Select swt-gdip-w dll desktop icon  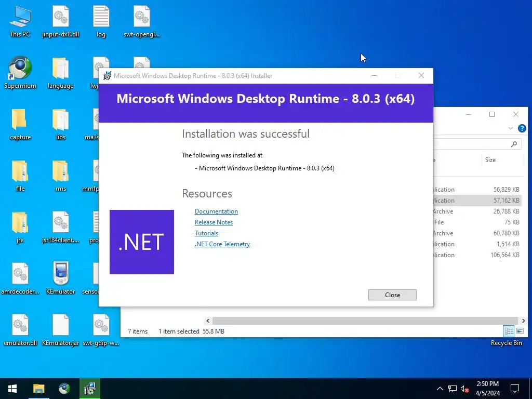pyautogui.click(x=101, y=330)
